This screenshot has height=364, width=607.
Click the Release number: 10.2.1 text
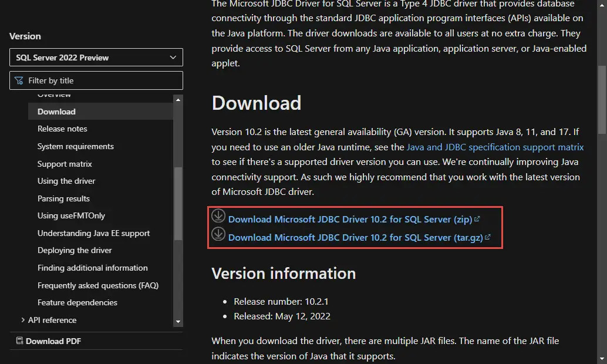281,301
